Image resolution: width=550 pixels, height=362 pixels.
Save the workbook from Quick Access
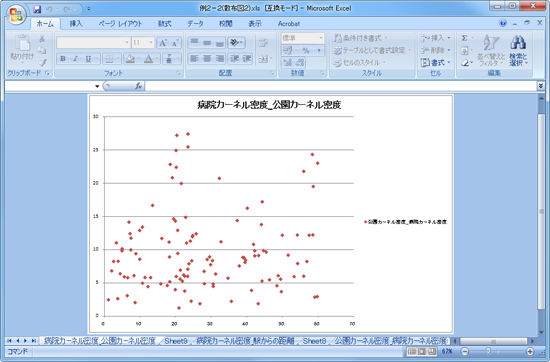click(37, 9)
